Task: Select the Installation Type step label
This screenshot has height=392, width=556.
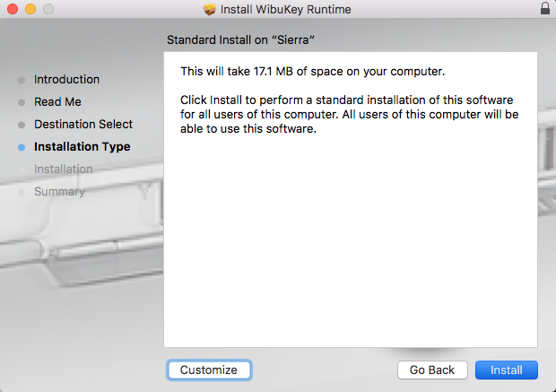Action: 82,147
